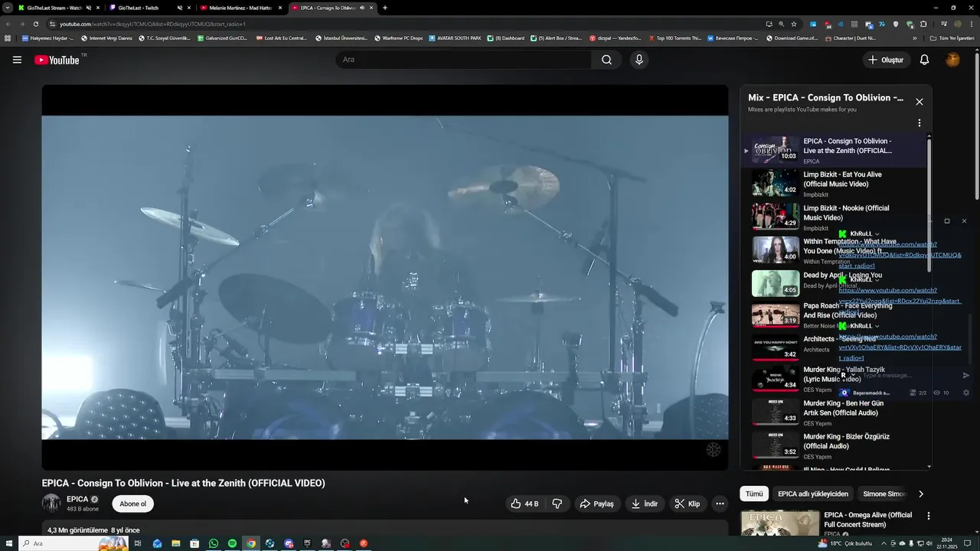Viewport: 980px width, 551px height.
Task: Dislike the video with thumbs down
Action: tap(557, 504)
